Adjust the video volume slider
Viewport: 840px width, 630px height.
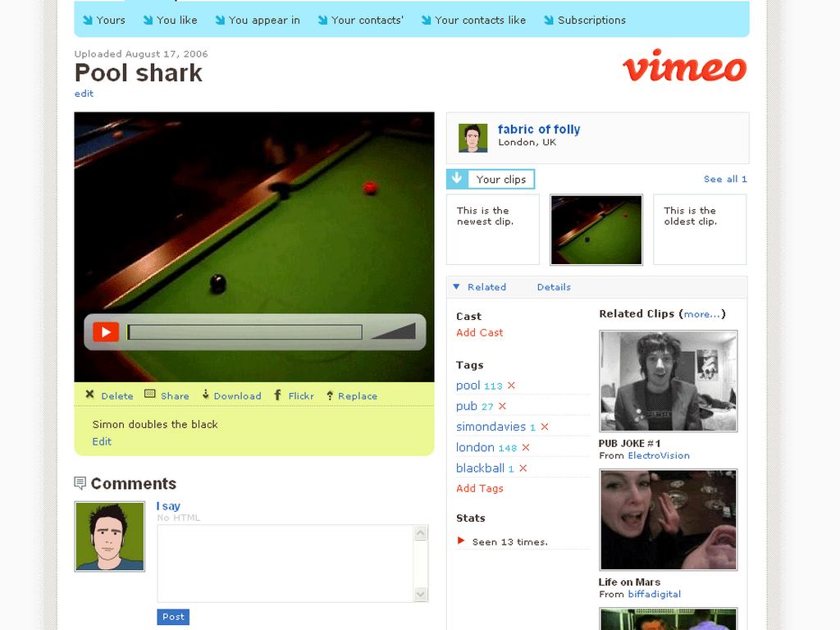(x=393, y=331)
